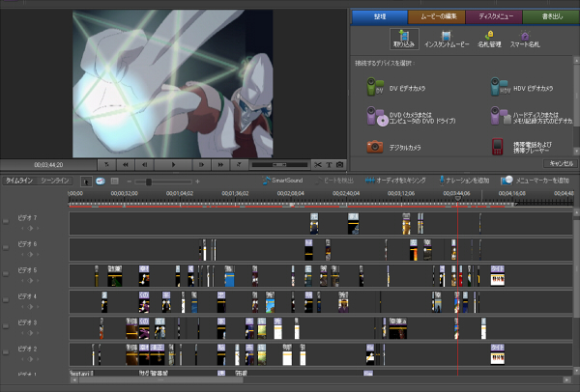Click the rewind button in monitor
580x392 pixels.
(126, 165)
